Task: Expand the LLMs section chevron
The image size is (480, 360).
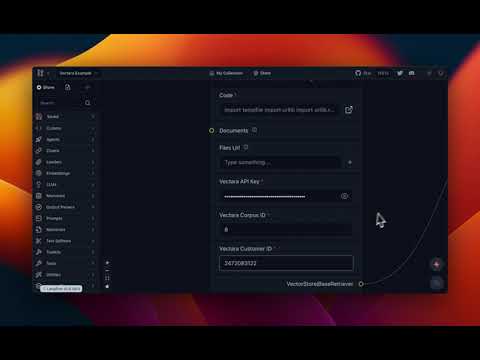Action: [93, 185]
